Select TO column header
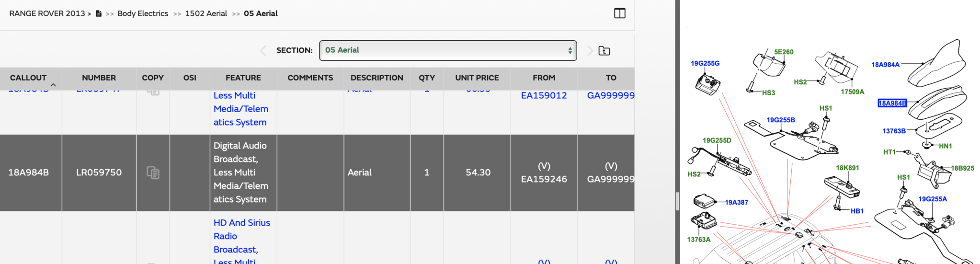 click(611, 78)
